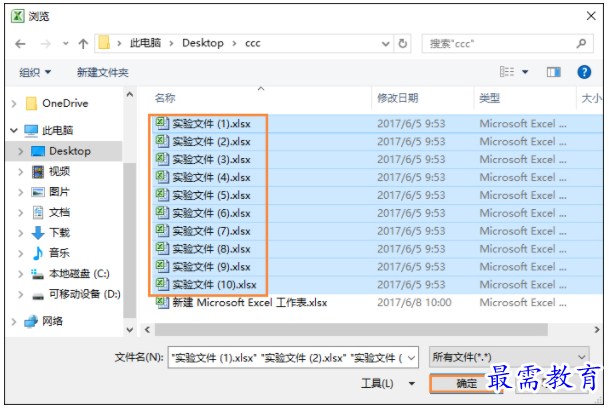
Task: Click Excel icon in dialog title bar
Action: tap(17, 16)
